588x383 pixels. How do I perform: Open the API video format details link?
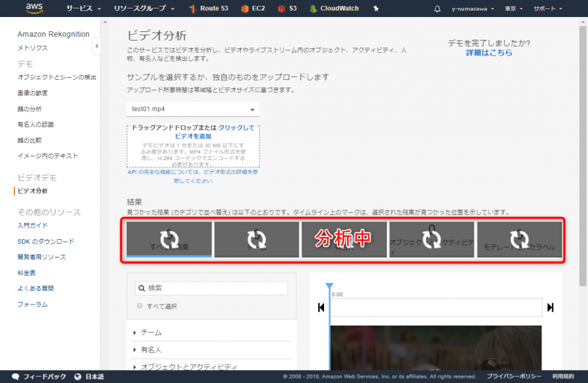point(193,176)
